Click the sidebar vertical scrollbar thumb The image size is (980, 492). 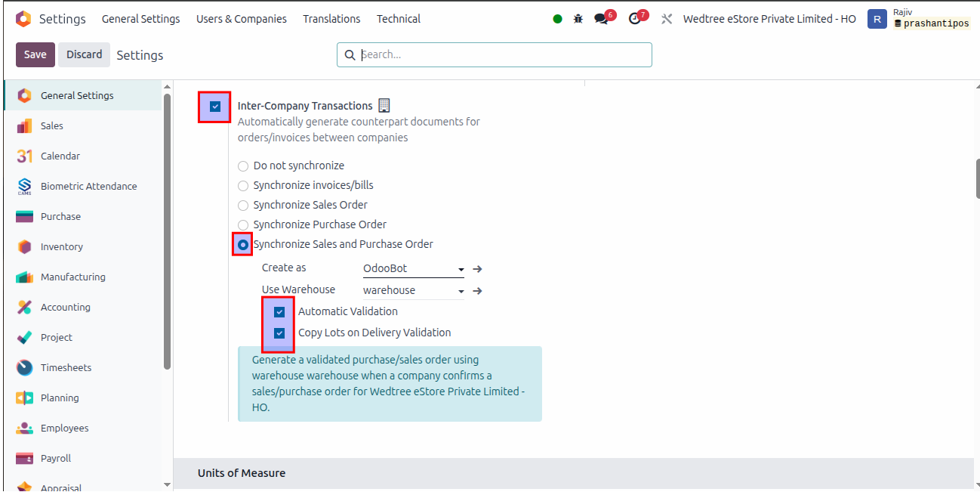167,231
